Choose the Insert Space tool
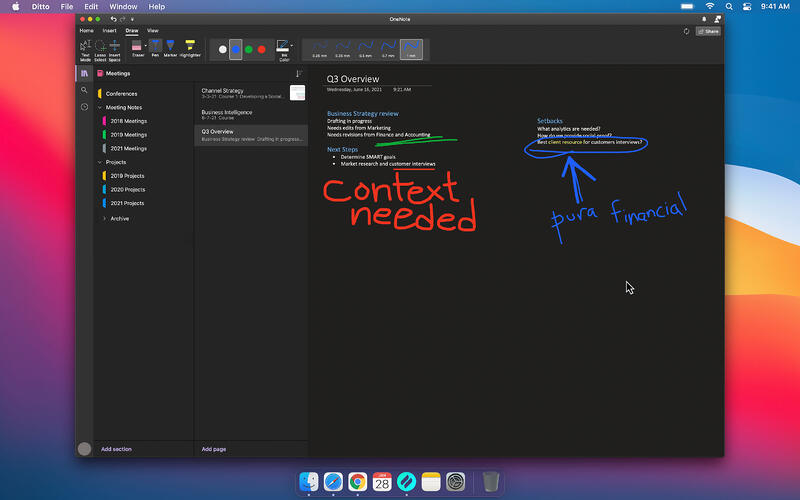The width and height of the screenshot is (800, 500). [x=114, y=51]
